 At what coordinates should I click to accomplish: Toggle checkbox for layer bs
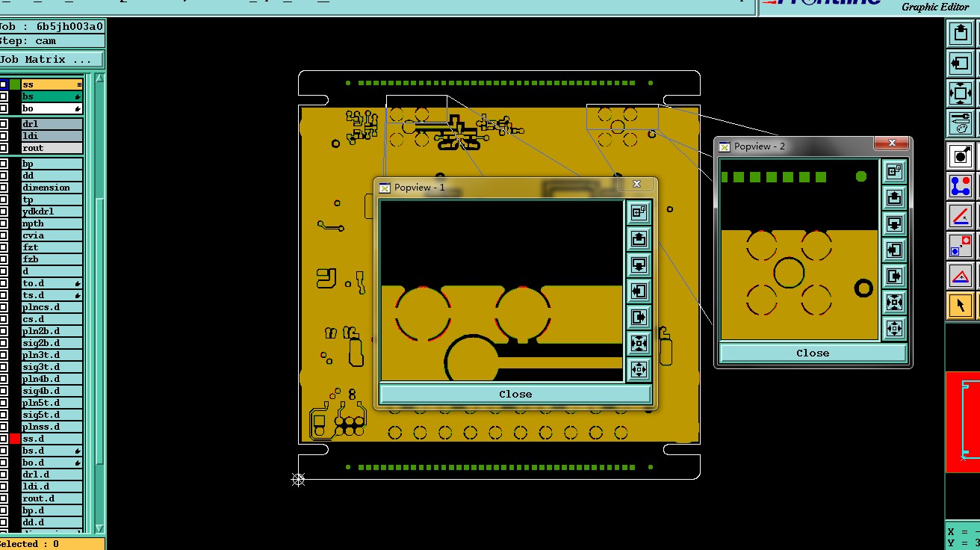(4, 96)
